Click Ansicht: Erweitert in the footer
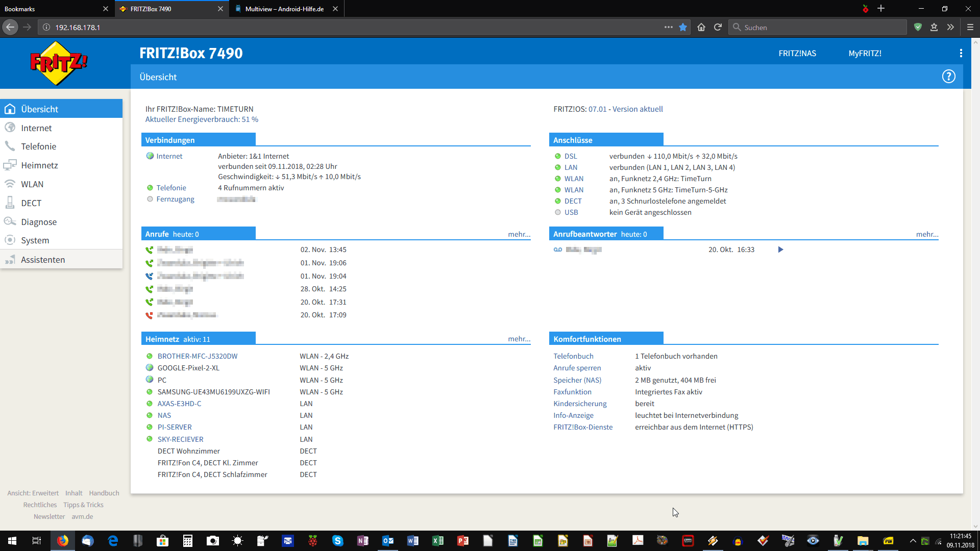Viewport: 980px width, 551px height. [33, 493]
